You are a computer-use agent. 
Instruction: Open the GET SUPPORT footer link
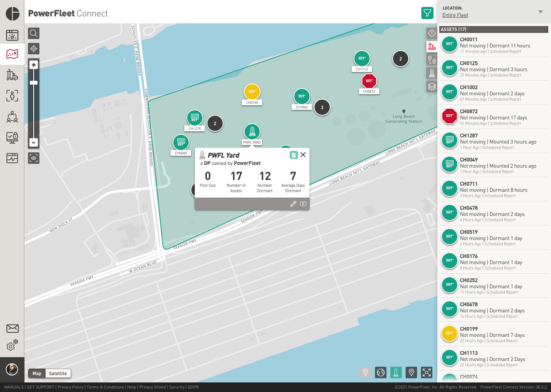(41, 387)
